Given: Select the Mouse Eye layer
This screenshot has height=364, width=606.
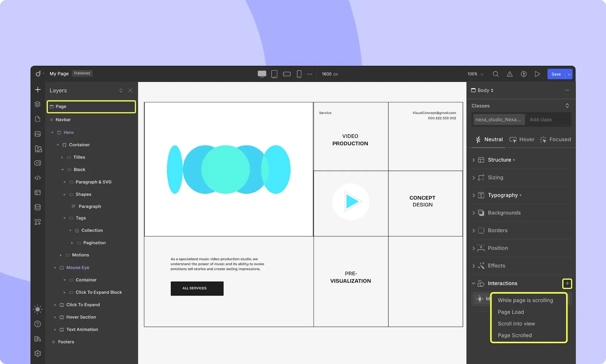Looking at the screenshot, I should (x=78, y=268).
